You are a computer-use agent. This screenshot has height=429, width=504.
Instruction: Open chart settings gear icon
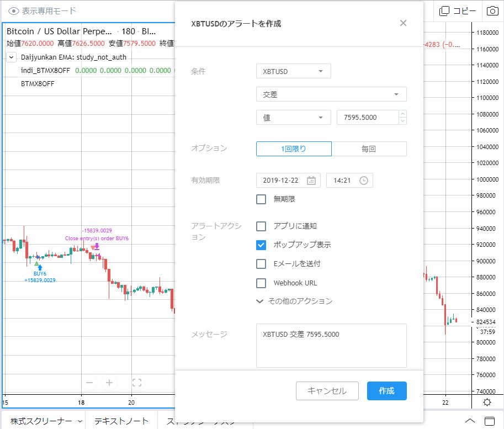pyautogui.click(x=487, y=402)
